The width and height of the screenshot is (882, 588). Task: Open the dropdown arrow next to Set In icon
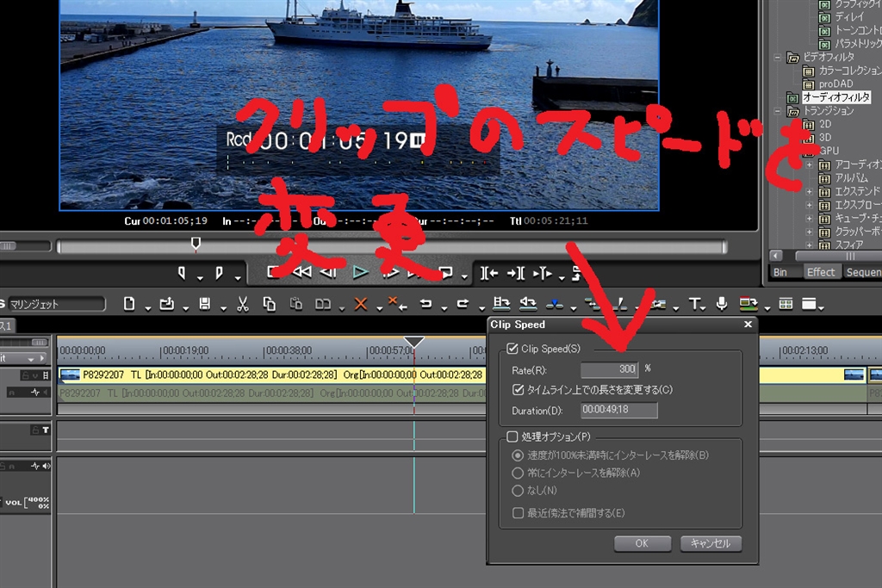point(200,278)
